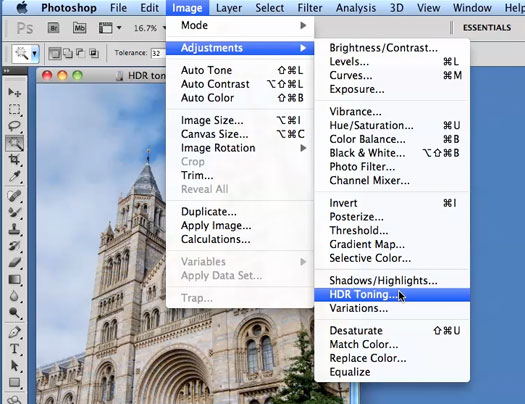The width and height of the screenshot is (525, 404).
Task: Select the Healing Brush tool
Action: (x=14, y=195)
